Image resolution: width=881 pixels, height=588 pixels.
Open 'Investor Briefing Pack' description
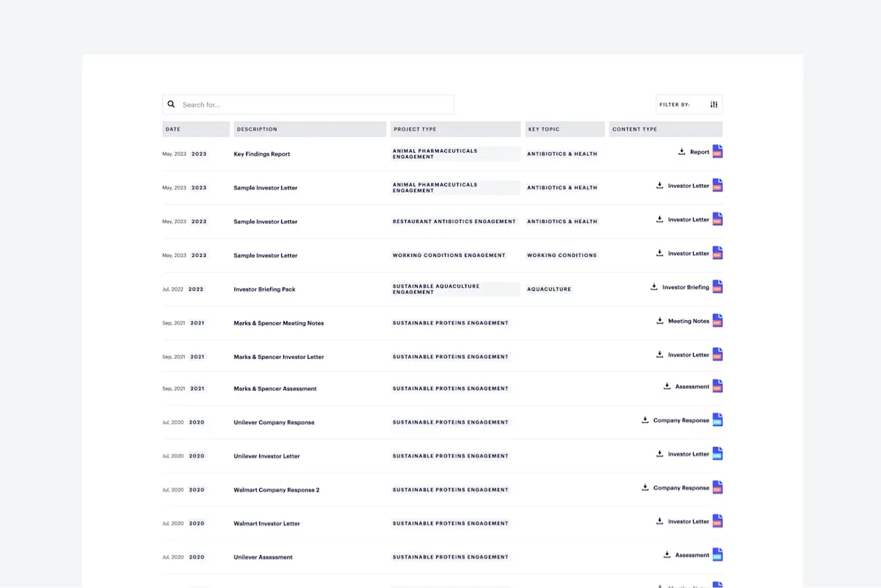[264, 289]
